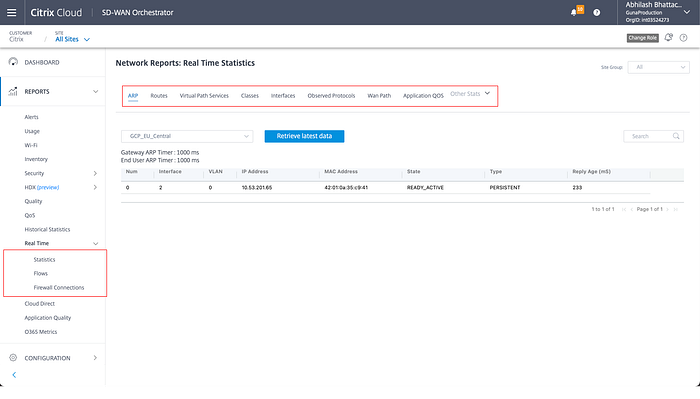Click the READY_ACTIVE state cell
Image resolution: width=700 pixels, height=399 pixels.
pyautogui.click(x=425, y=187)
